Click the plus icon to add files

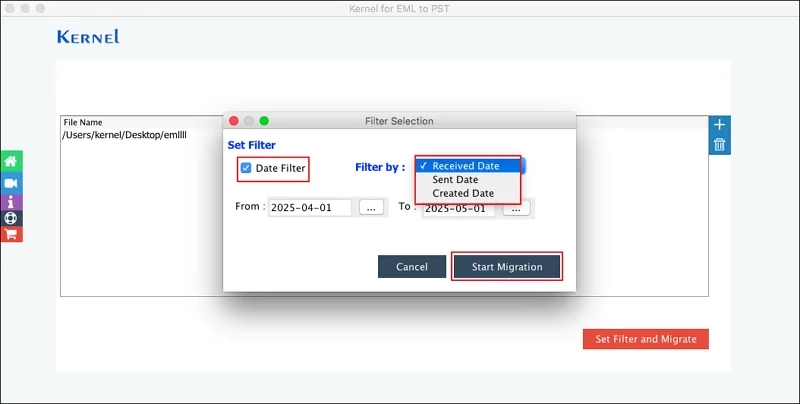pyautogui.click(x=719, y=124)
